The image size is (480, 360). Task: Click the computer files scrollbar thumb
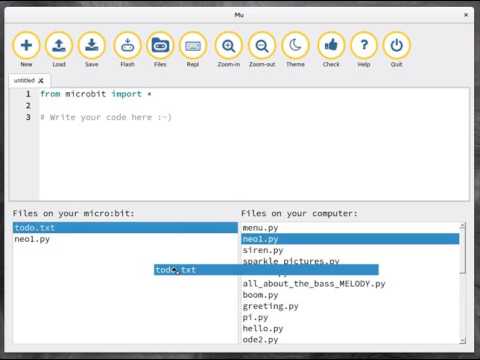click(x=462, y=252)
